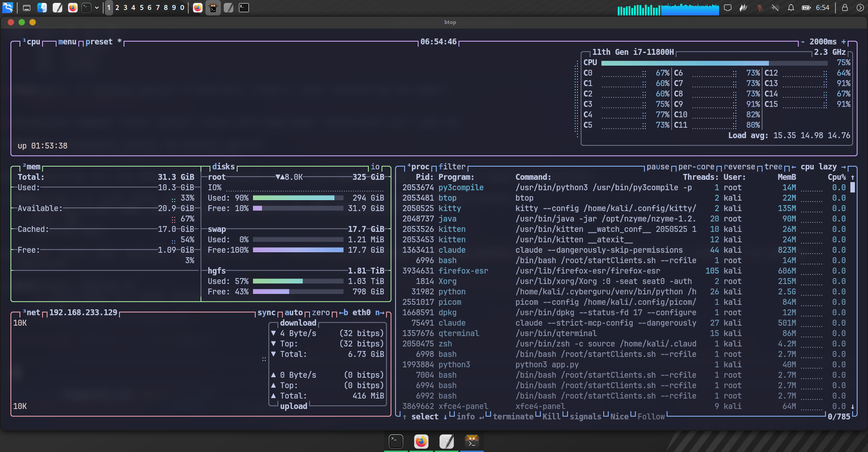Click right arrow after cpu lazy sorting
This screenshot has height=452, width=868.
pos(844,167)
